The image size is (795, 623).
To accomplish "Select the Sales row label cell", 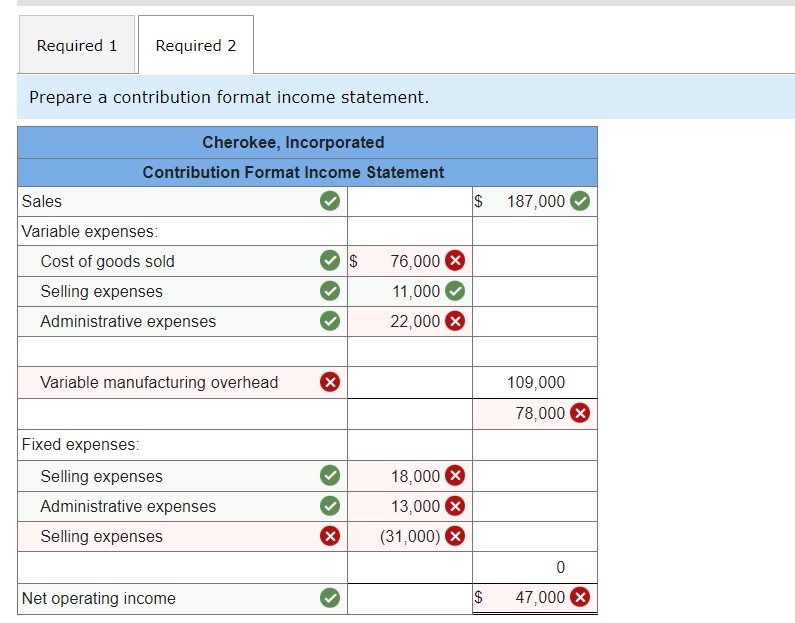I will [183, 201].
